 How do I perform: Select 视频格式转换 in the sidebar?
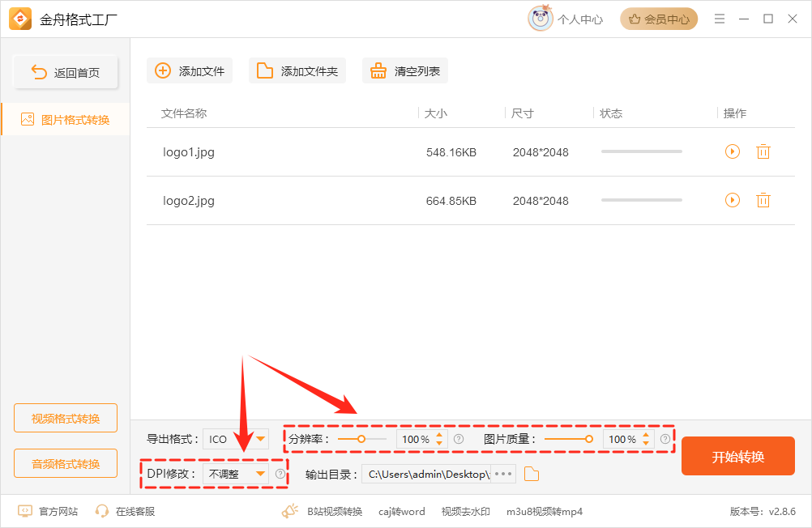coord(65,418)
